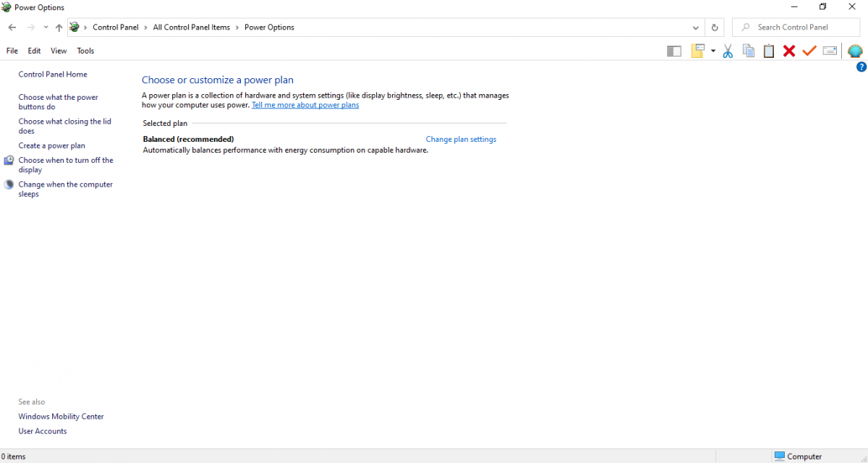Refresh the Power Options page
868x463 pixels.
coord(715,27)
